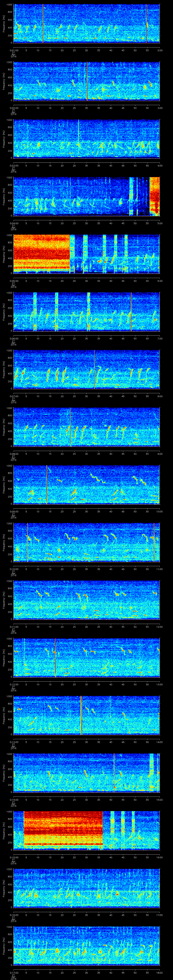The width and height of the screenshot is (173, 980).
Task: Open the spectrogram starting at 0:10:00
Action: pos(86,542)
